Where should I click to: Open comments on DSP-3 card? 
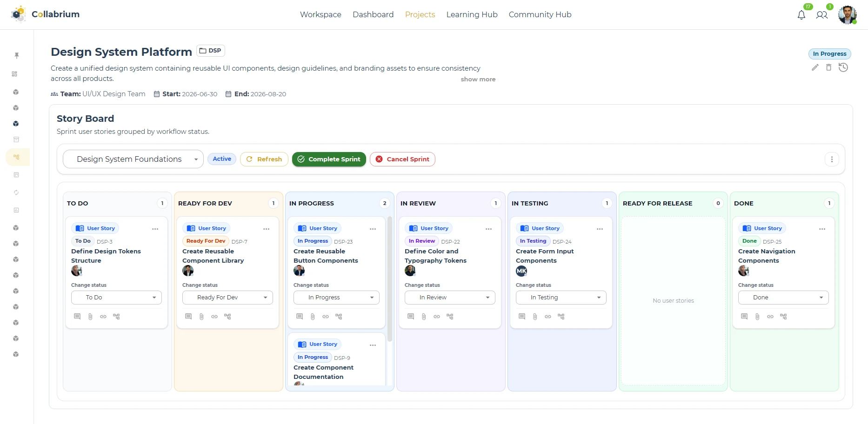(77, 317)
